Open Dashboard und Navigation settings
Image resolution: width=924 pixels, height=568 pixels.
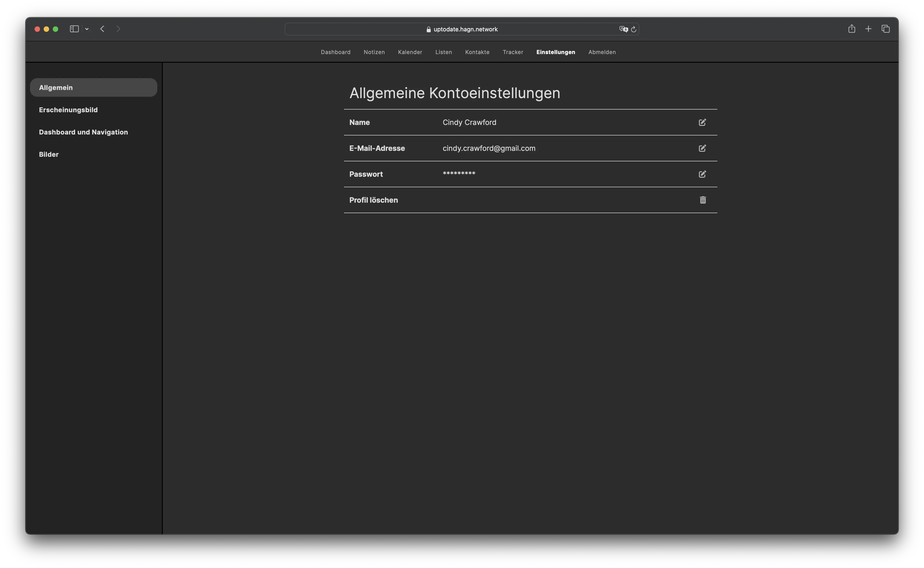[x=83, y=132]
